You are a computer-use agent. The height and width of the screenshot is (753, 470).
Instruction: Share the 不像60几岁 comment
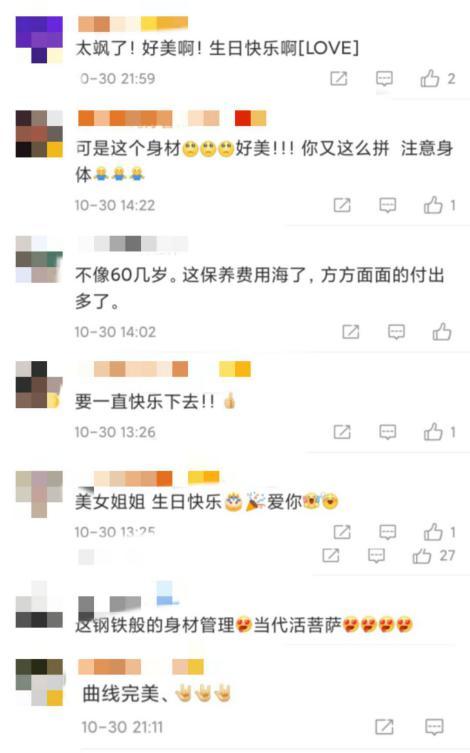[350, 331]
